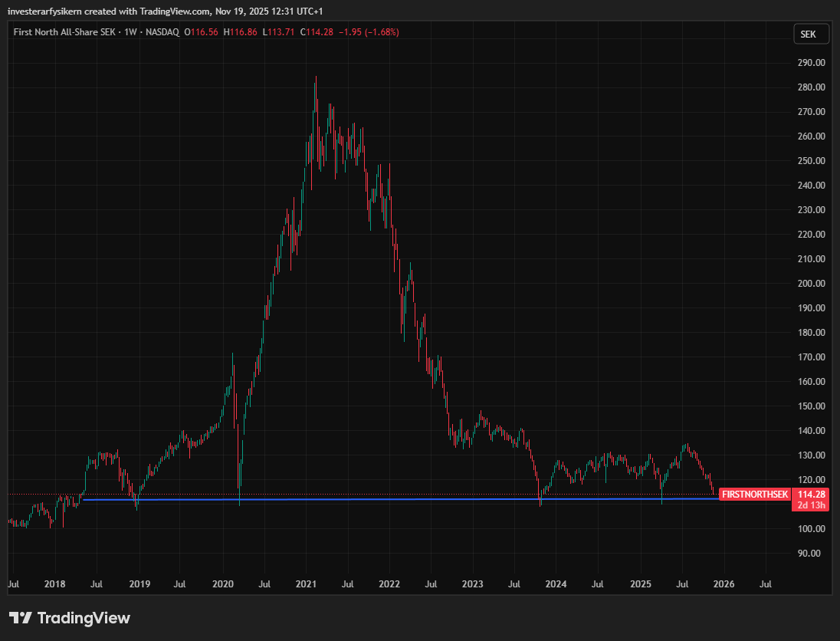
Task: Click the 1W interval label
Action: click(x=130, y=32)
